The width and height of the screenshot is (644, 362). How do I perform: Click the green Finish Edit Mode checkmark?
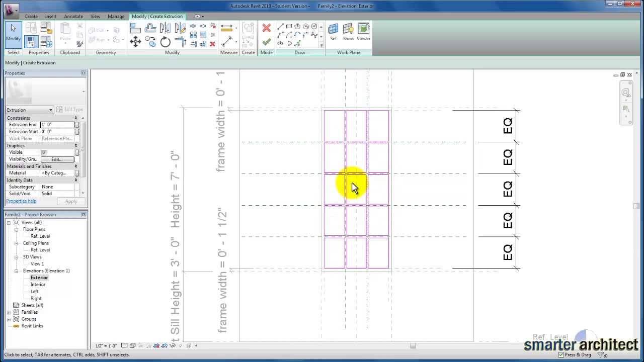[x=266, y=42]
